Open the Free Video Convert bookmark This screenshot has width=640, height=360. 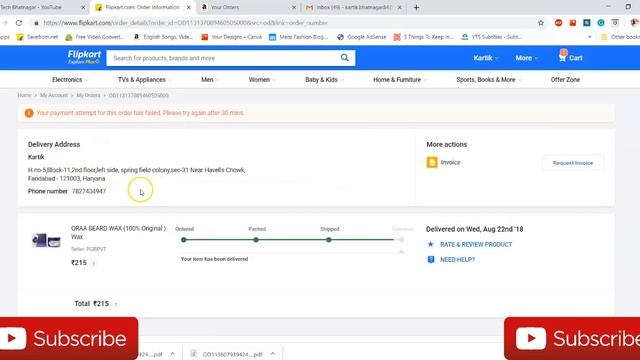(x=95, y=37)
